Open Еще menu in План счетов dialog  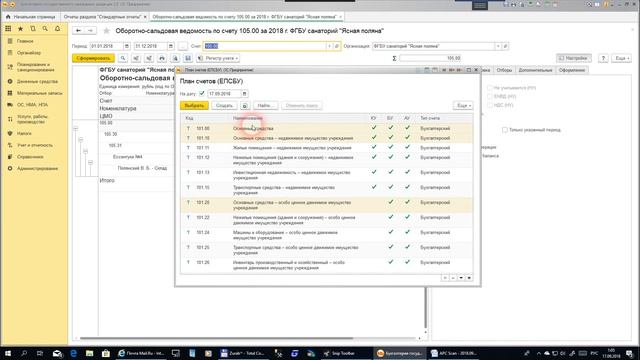coord(463,106)
